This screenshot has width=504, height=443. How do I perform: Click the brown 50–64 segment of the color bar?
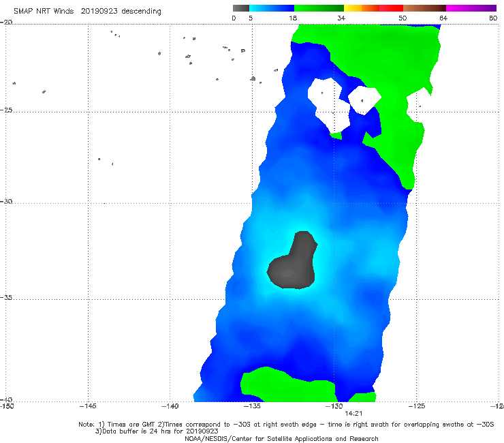424,8
